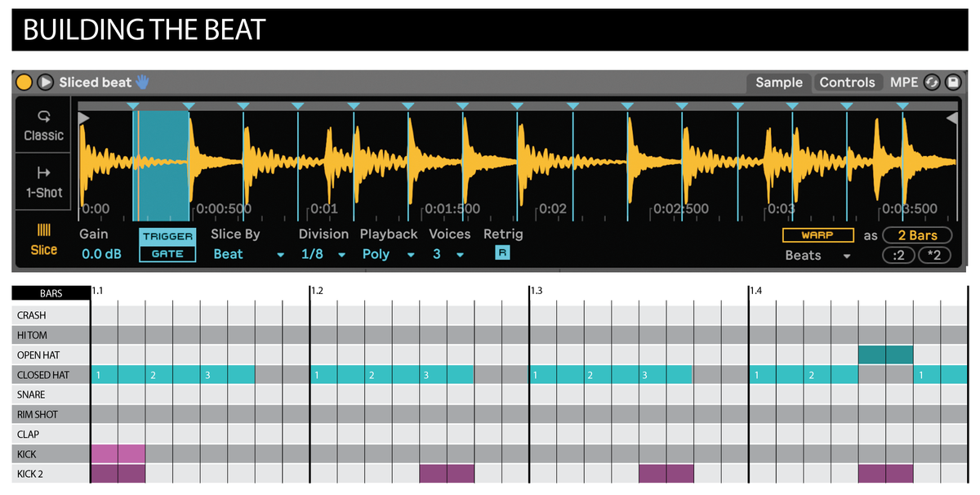Screen dimensions: 980x495
Task: Click the hand drag icon beside Sliced beat
Action: pos(141,82)
